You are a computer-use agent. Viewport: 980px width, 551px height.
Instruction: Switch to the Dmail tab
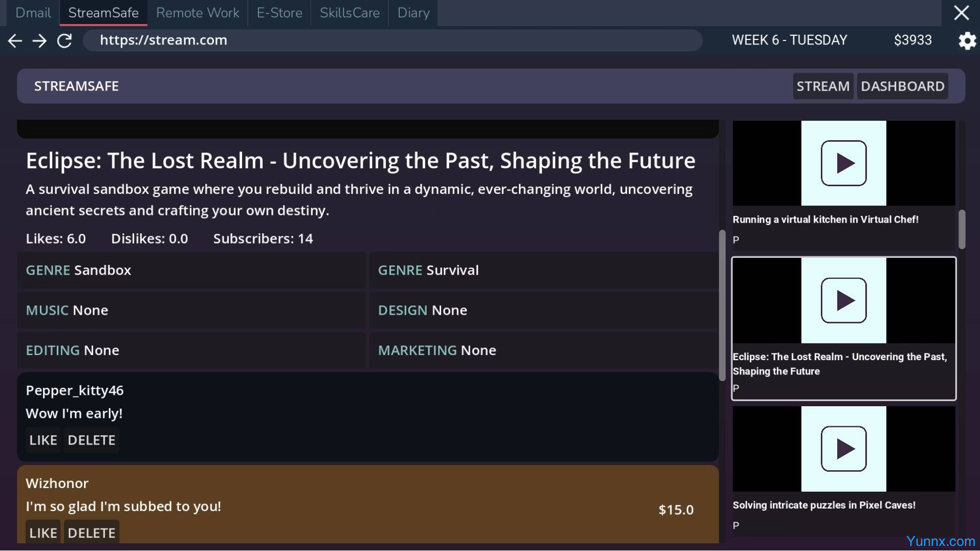33,13
